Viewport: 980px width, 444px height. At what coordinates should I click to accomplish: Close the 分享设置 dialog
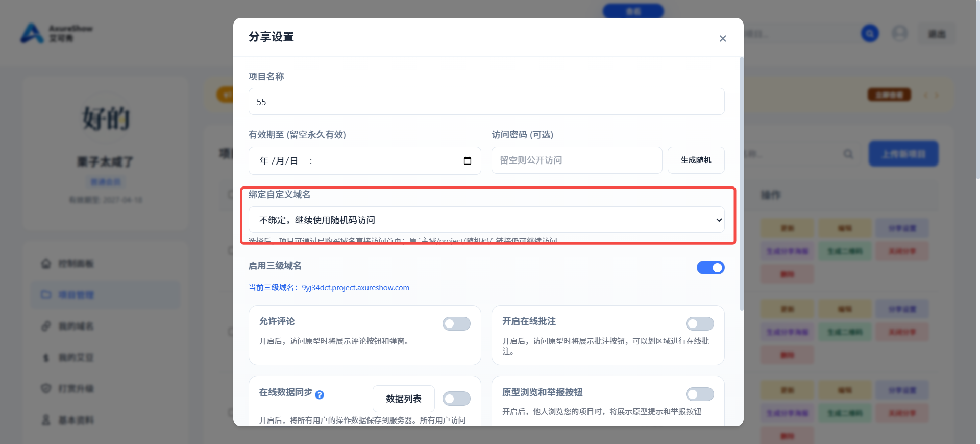click(722, 39)
